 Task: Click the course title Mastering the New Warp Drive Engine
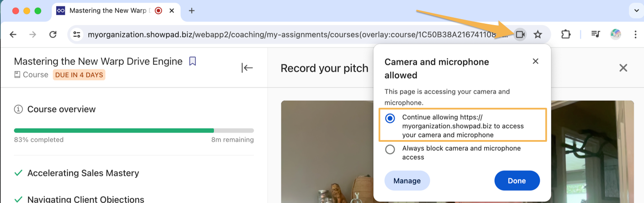coord(98,61)
